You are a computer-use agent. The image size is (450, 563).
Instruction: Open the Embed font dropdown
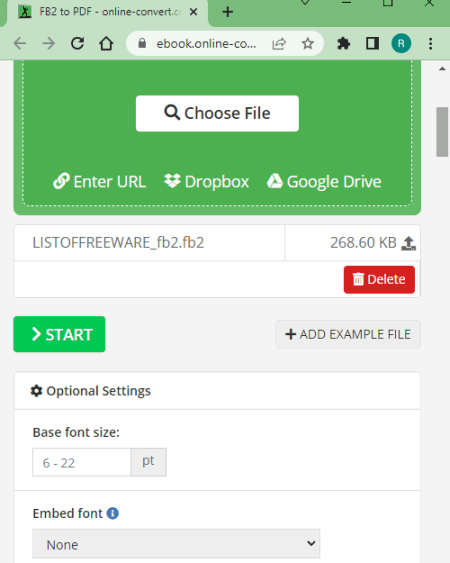[x=176, y=544]
